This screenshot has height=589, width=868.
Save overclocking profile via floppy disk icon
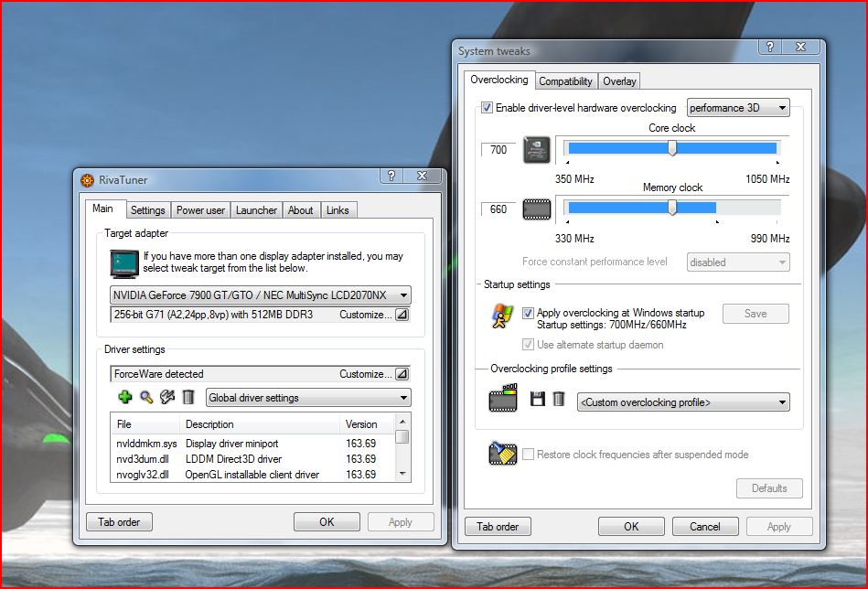coord(538,399)
